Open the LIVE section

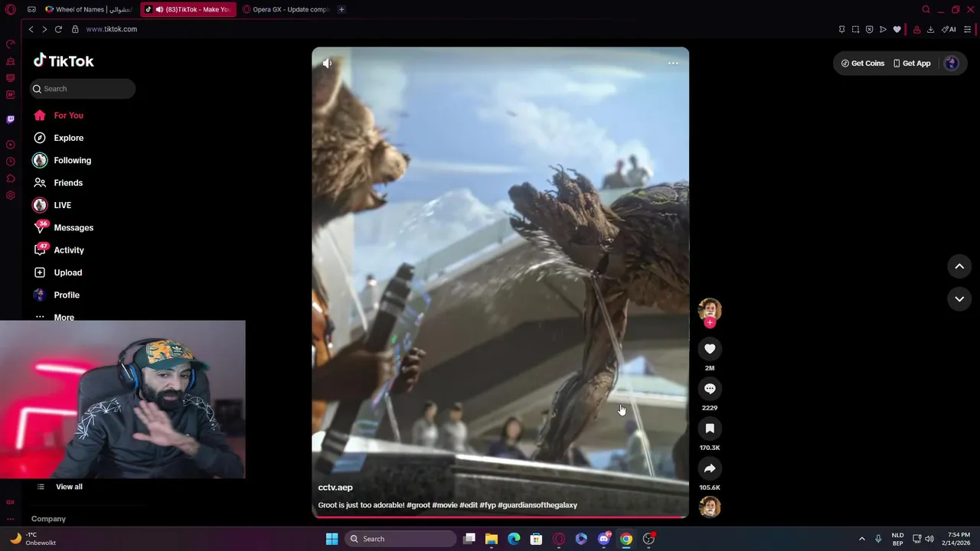tap(52, 205)
